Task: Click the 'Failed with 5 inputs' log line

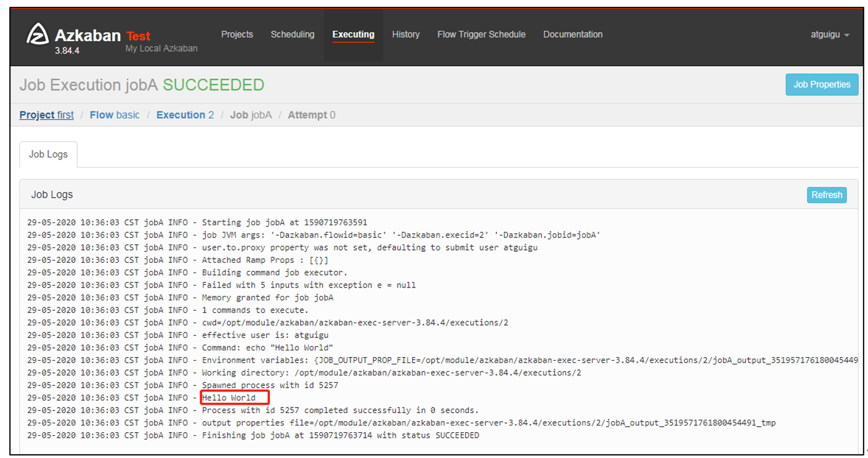Action: [222, 285]
